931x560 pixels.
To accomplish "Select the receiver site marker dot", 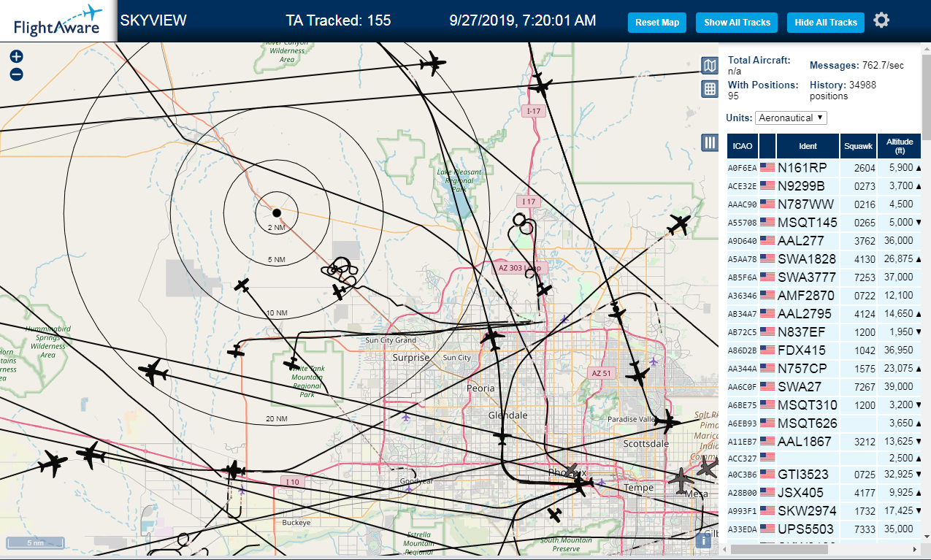I will tap(276, 212).
